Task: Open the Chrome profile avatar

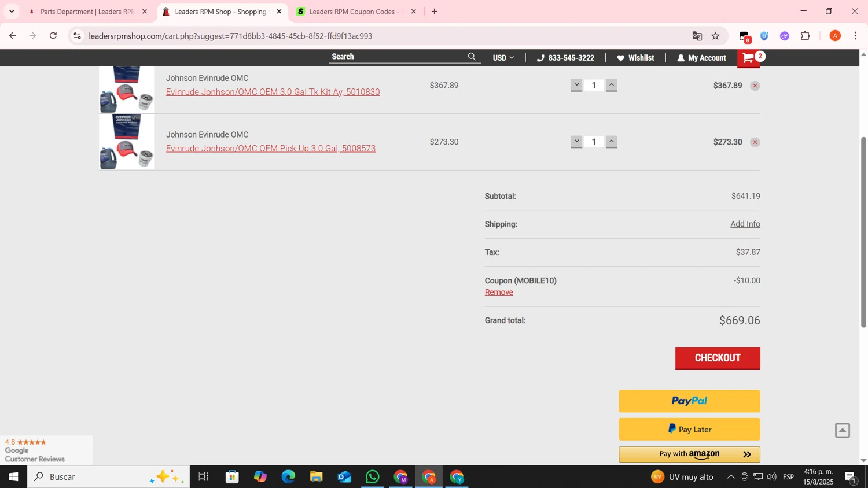Action: coord(835,36)
